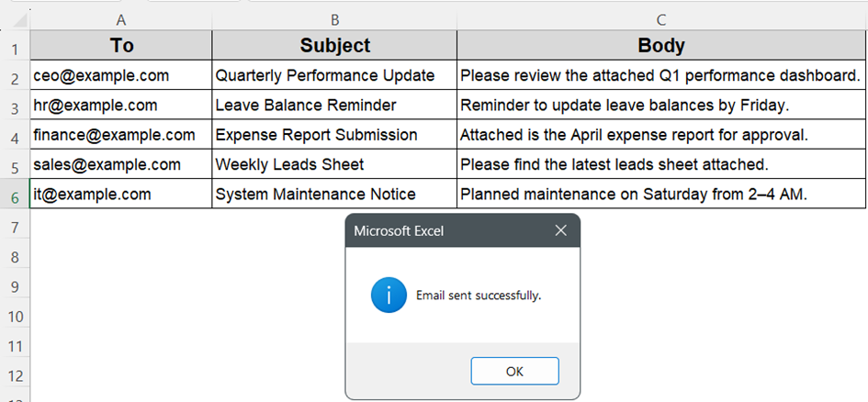Select column A header

(120, 20)
